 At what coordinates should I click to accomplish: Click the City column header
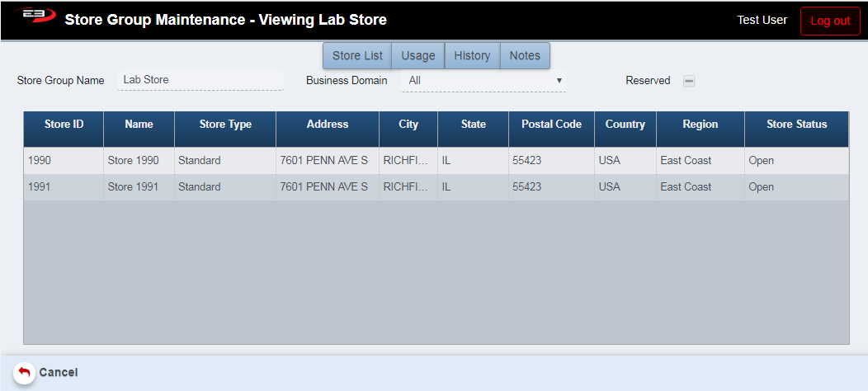tap(408, 125)
